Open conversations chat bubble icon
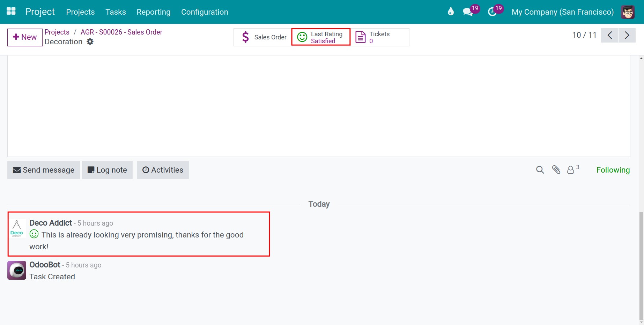The width and height of the screenshot is (644, 325). (468, 12)
